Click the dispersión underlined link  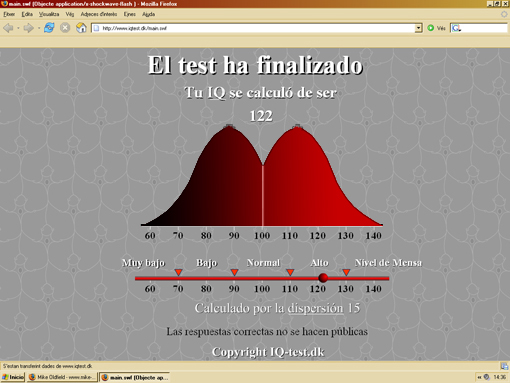315,308
